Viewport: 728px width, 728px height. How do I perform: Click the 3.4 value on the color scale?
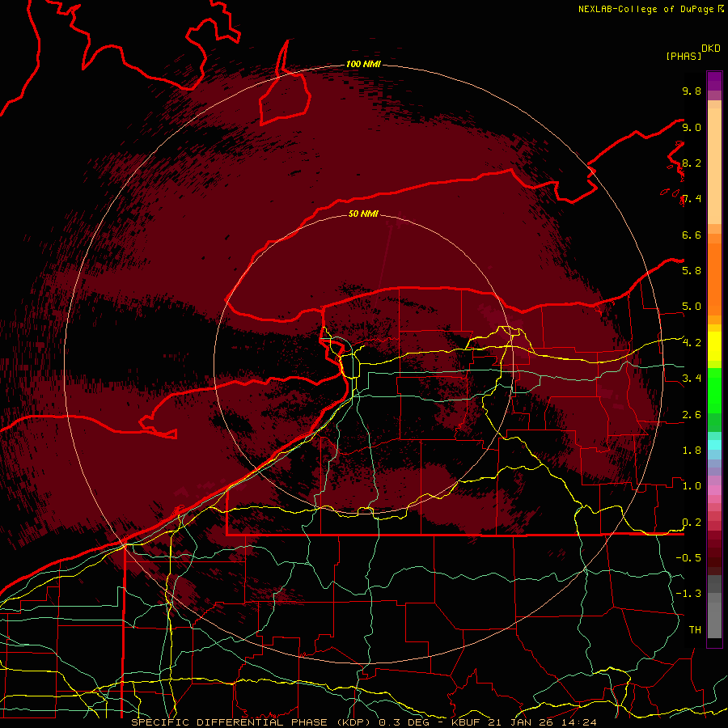coord(692,379)
